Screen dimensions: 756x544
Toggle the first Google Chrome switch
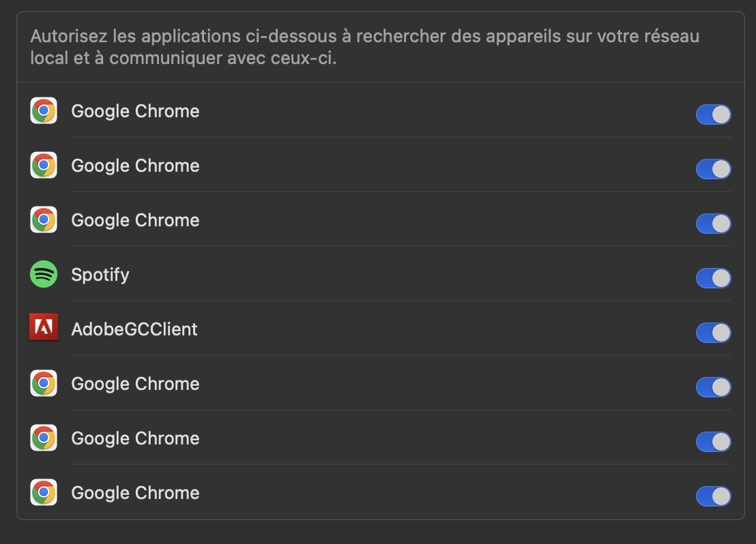pos(713,115)
